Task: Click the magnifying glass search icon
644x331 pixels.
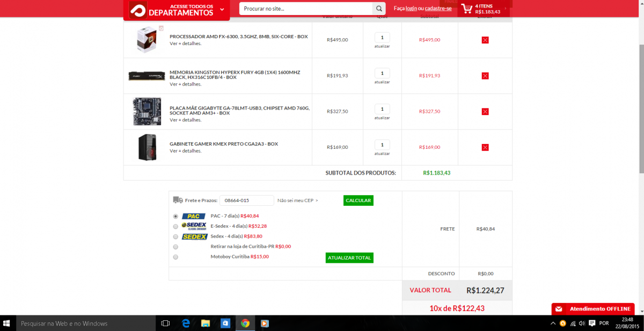Action: coord(379,9)
